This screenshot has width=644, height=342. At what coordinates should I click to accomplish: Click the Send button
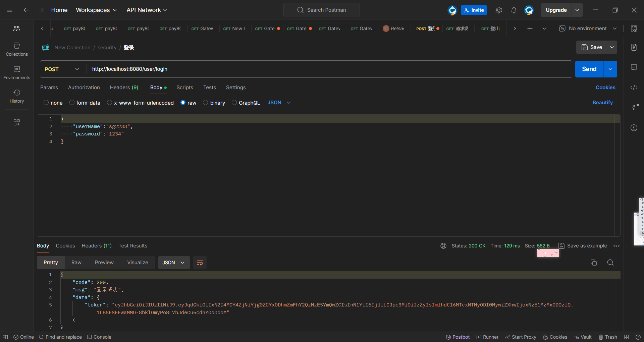(589, 69)
